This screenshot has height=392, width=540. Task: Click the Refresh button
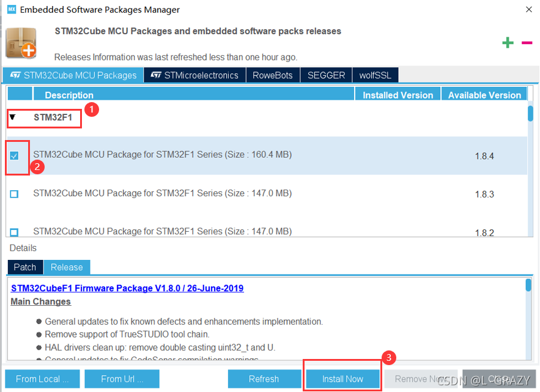(x=264, y=379)
